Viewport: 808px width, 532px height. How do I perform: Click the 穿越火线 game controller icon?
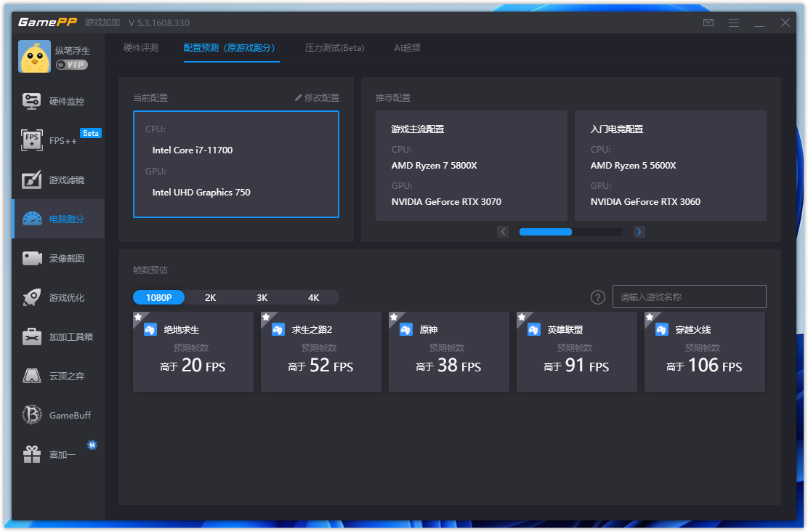[661, 329]
